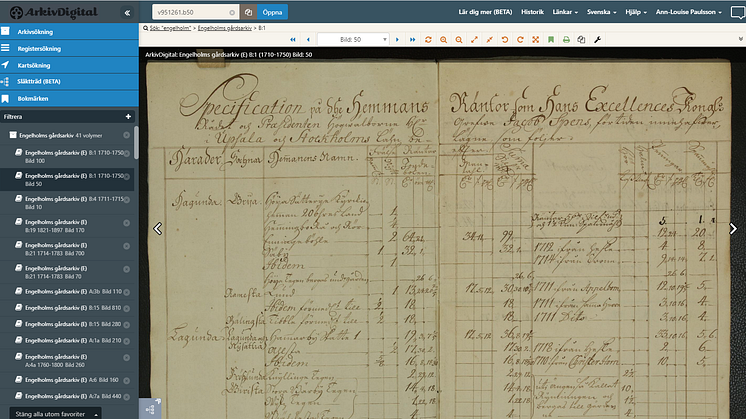Jump to the last image with the double-right arrow
Screen dimensions: 746x419
(x=412, y=39)
